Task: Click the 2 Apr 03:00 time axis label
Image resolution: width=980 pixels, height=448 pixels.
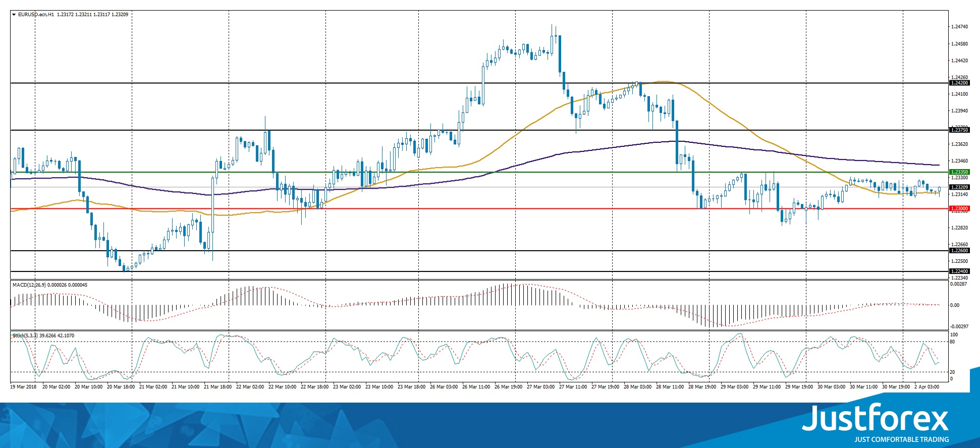Action: click(927, 387)
